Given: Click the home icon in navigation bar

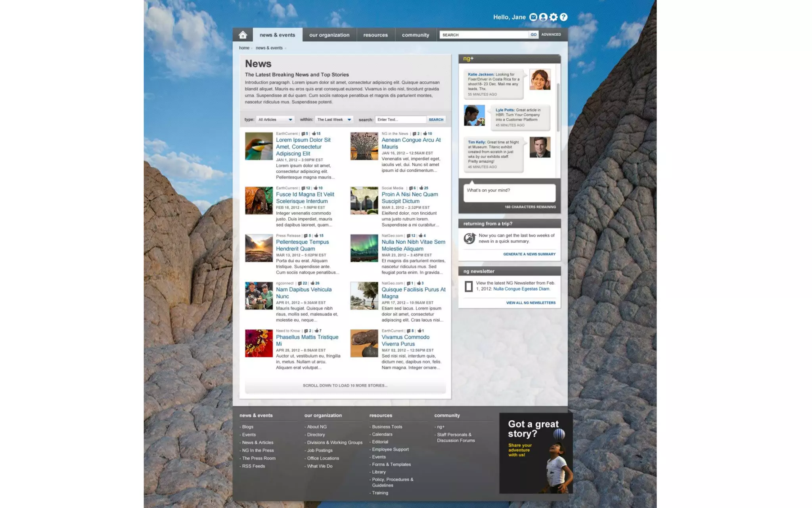Looking at the screenshot, I should 243,35.
